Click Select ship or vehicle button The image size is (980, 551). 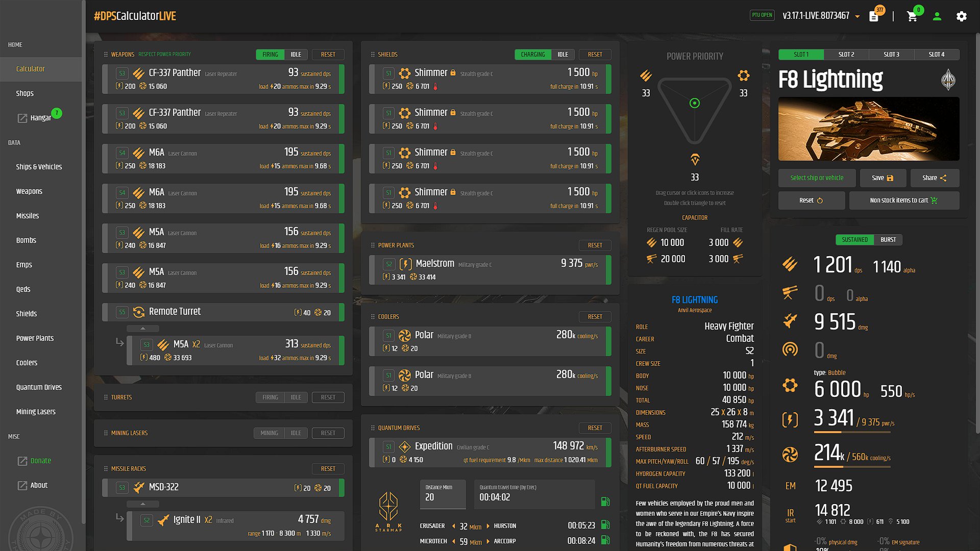817,178
